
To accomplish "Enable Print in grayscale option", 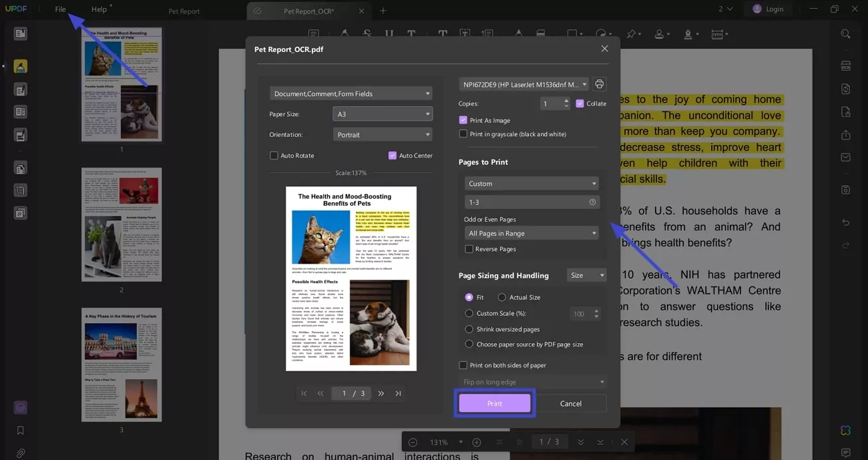I will [463, 134].
